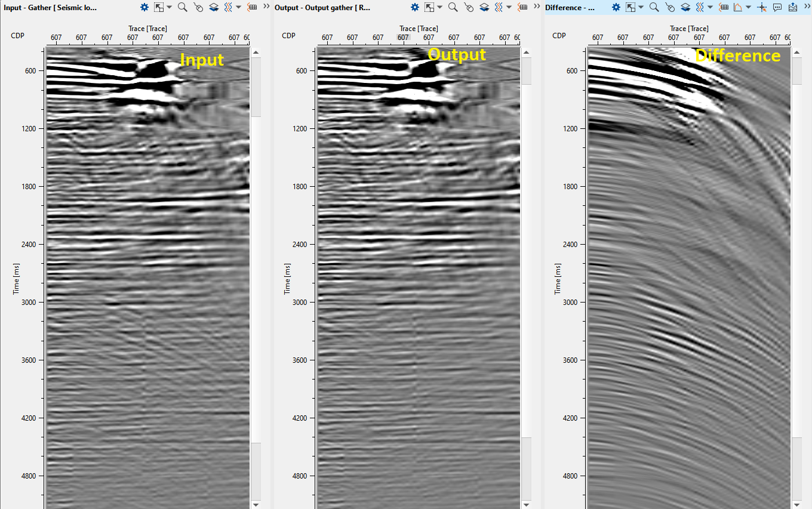The height and width of the screenshot is (509, 812).
Task: Open the layers icon in the Input panel
Action: [214, 7]
